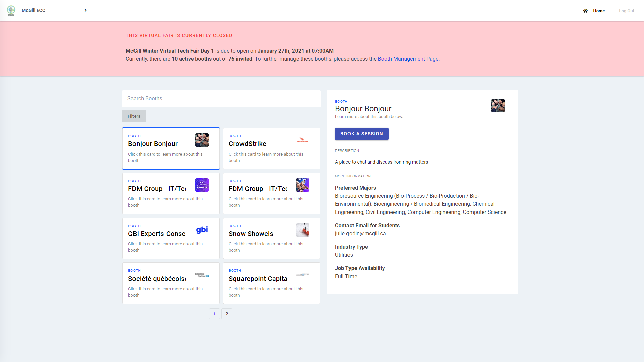
Task: Go to pagination page 2
Action: coord(227,314)
